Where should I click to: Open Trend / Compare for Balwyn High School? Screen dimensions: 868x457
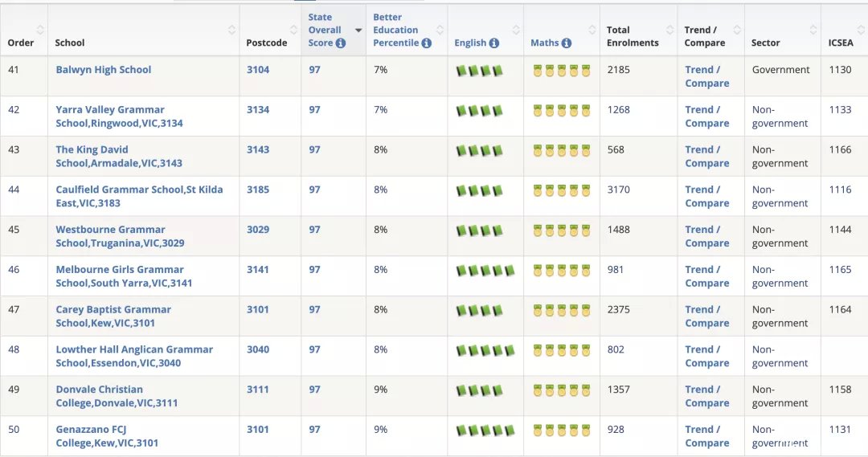707,76
